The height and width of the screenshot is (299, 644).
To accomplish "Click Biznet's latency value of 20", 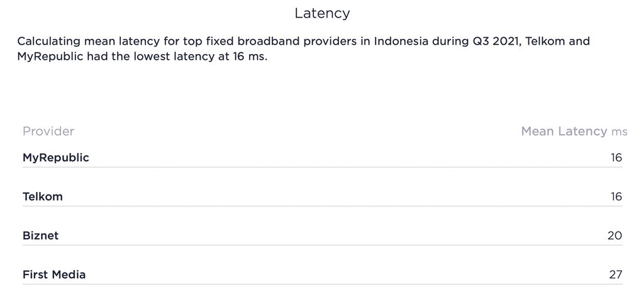I will 614,236.
